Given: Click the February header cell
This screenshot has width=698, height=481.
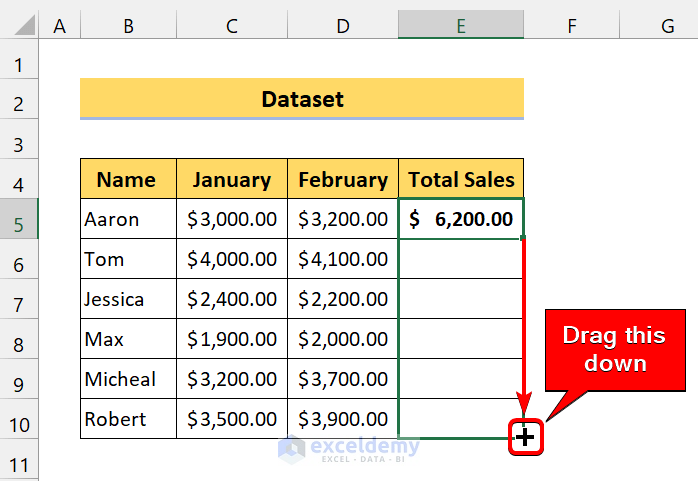Looking at the screenshot, I should click(x=343, y=180).
